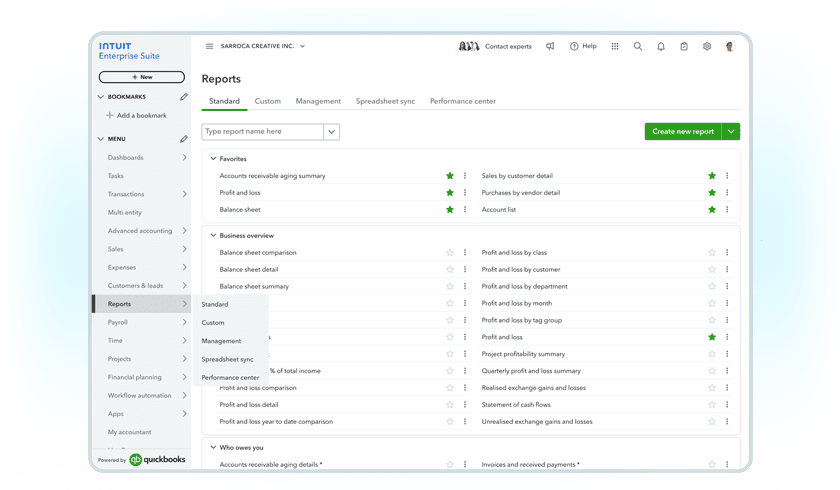The image size is (840, 490).
Task: Collapse the Bookmarks sidebar section
Action: point(101,97)
